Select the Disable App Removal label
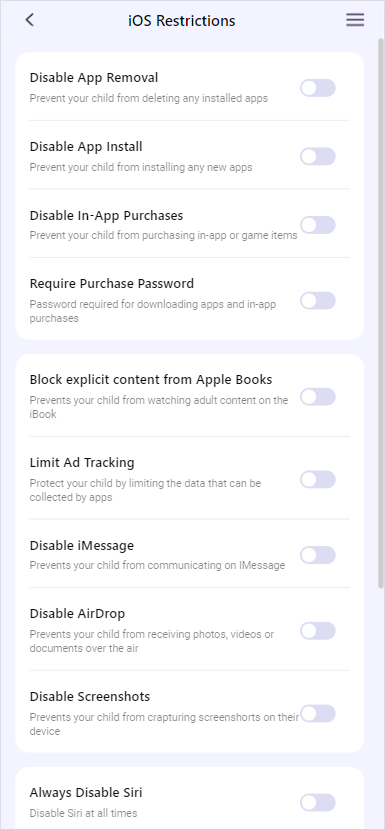Screen dimensions: 385x829 (94, 78)
